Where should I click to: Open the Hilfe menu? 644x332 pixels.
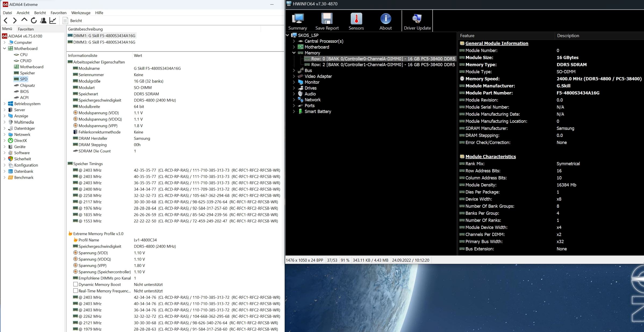click(x=99, y=13)
